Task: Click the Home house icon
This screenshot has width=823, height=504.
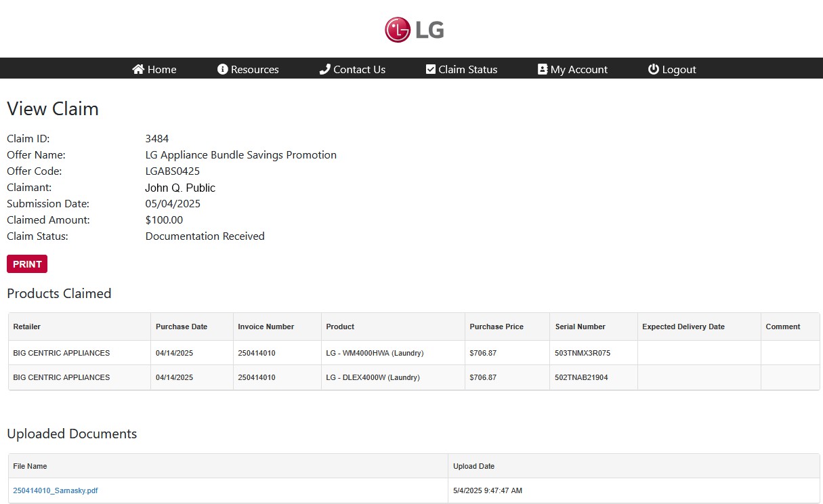Action: (138, 69)
